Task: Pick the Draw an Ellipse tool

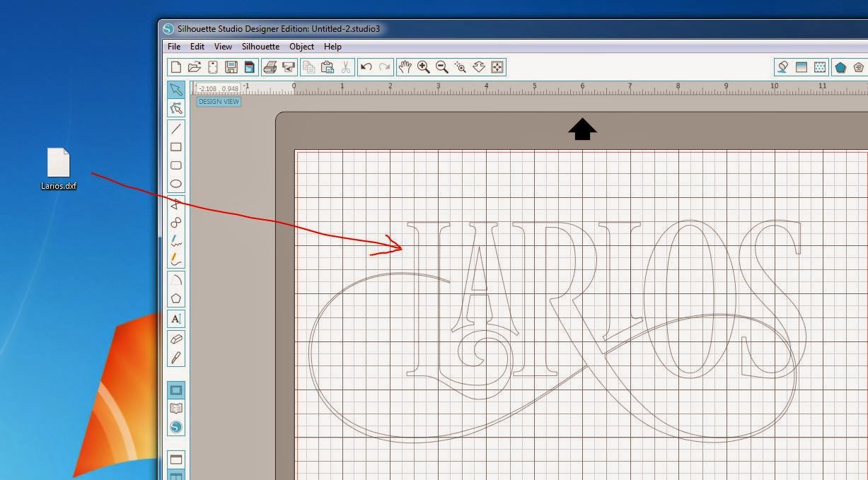Action: (176, 184)
